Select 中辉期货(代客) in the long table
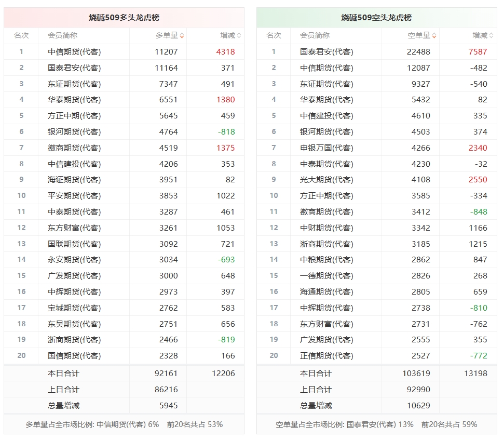504x439 pixels. pos(74,292)
